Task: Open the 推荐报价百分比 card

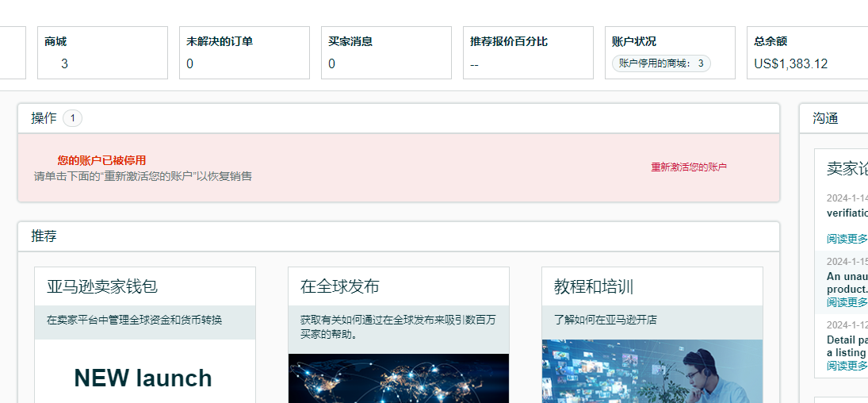Action: point(528,52)
